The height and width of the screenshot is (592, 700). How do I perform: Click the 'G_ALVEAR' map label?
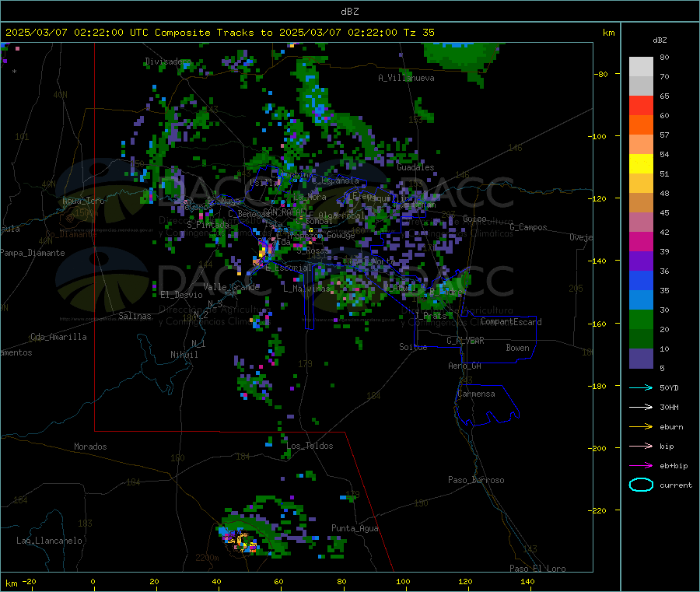coord(465,341)
